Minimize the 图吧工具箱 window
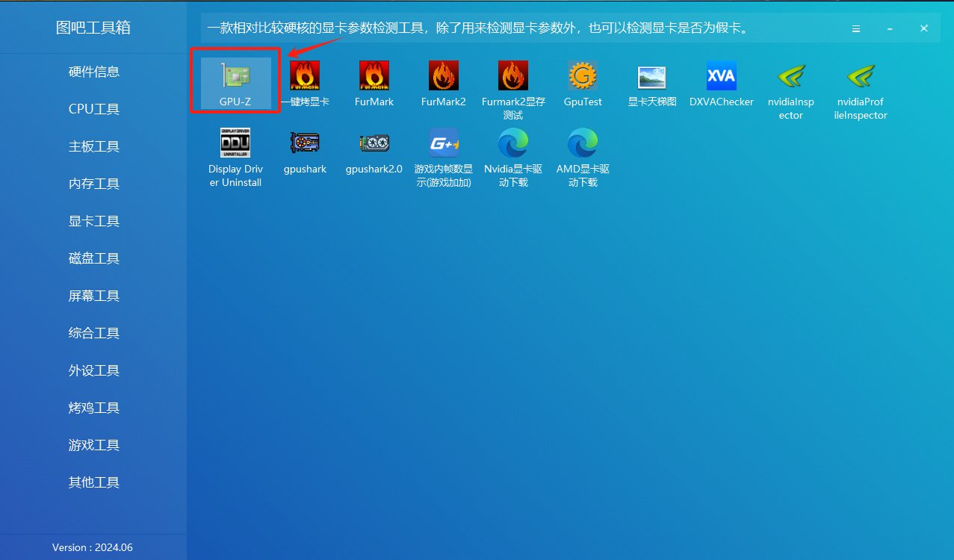The height and width of the screenshot is (560, 954). click(890, 28)
